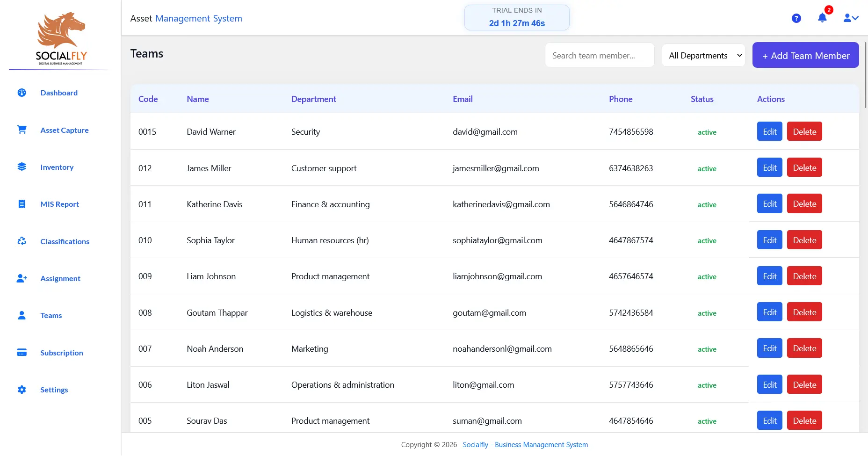868x456 pixels.
Task: Expand the user account chevron menu
Action: (x=851, y=18)
